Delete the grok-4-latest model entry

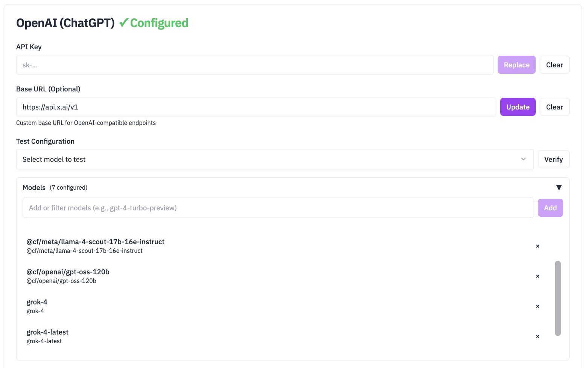click(538, 336)
